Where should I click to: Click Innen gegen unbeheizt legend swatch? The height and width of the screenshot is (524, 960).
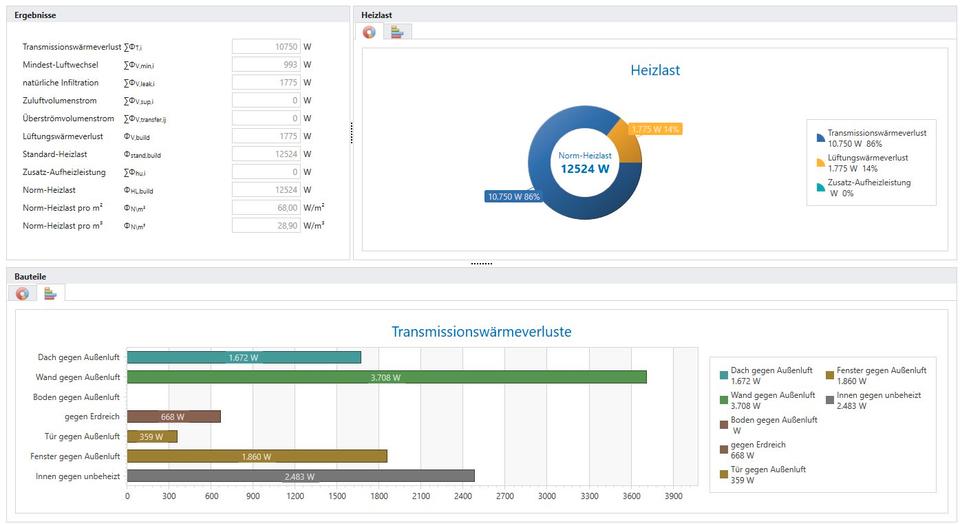pos(829,400)
